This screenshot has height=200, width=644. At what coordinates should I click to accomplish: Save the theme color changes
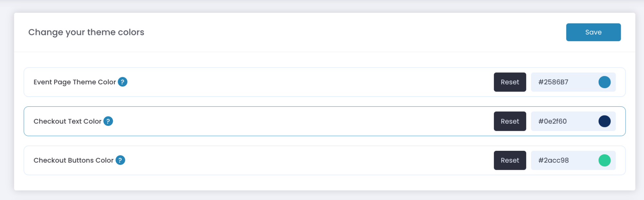(593, 32)
